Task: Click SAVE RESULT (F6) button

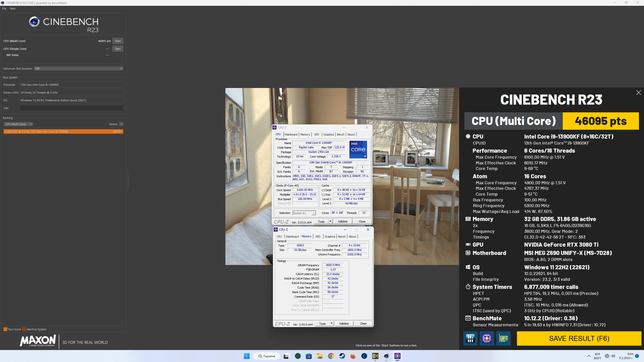Action: 579,338
